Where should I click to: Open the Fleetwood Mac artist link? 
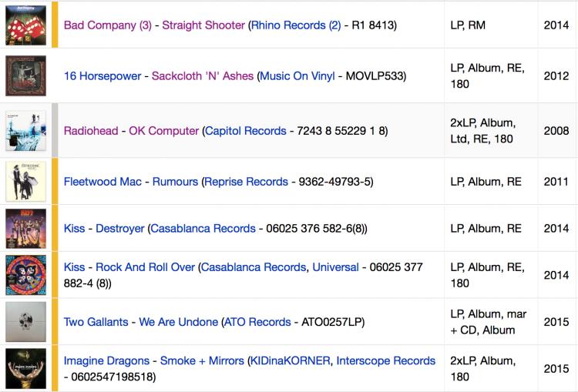coord(102,182)
